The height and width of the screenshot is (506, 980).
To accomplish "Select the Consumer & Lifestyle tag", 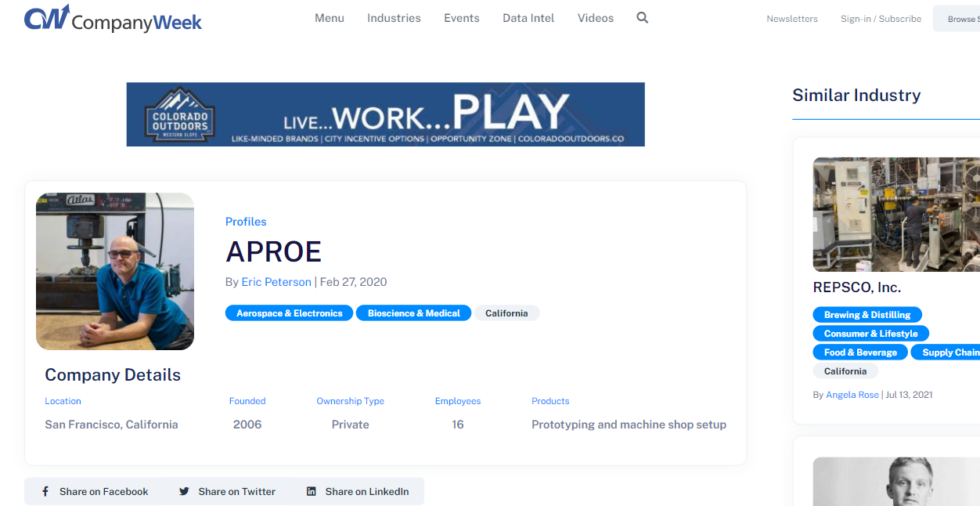I will tap(871, 334).
